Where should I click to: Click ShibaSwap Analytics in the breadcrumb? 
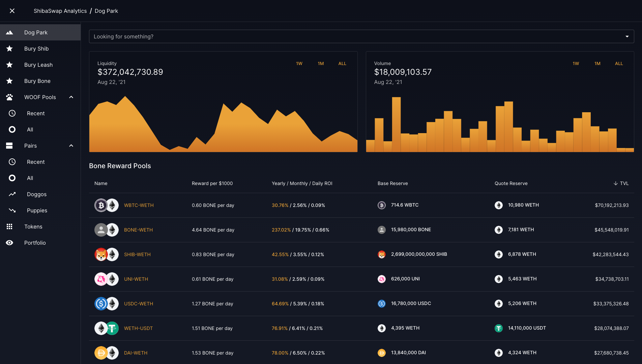tap(60, 11)
